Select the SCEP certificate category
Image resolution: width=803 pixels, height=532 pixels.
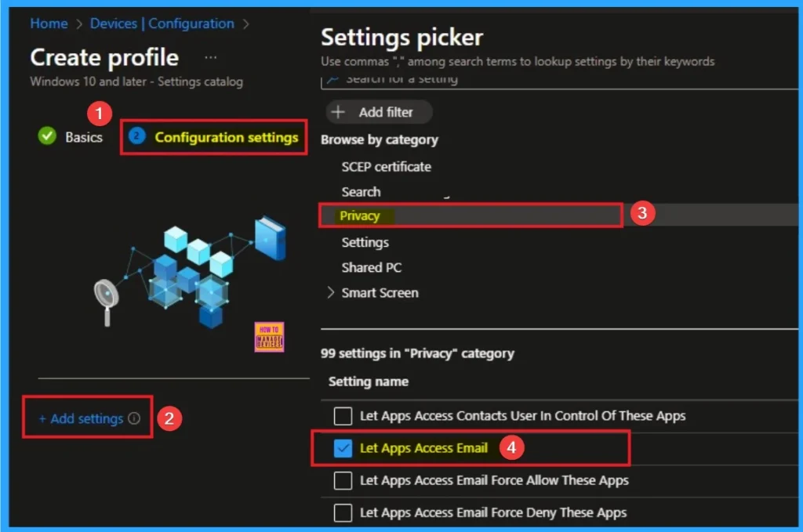click(x=386, y=167)
